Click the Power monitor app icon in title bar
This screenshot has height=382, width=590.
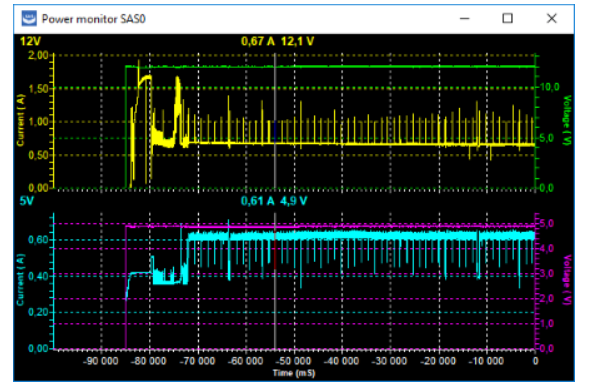click(x=29, y=18)
